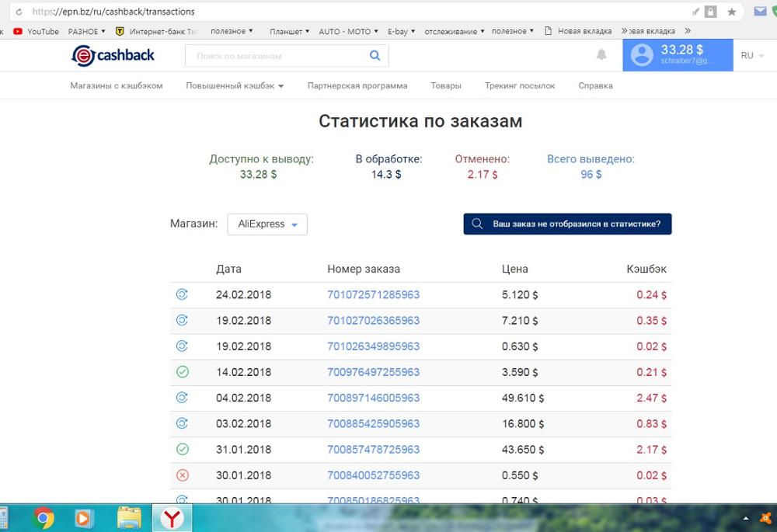The width and height of the screenshot is (777, 532).
Task: Open Магазины с кэшбэком menu item
Action: 117,86
